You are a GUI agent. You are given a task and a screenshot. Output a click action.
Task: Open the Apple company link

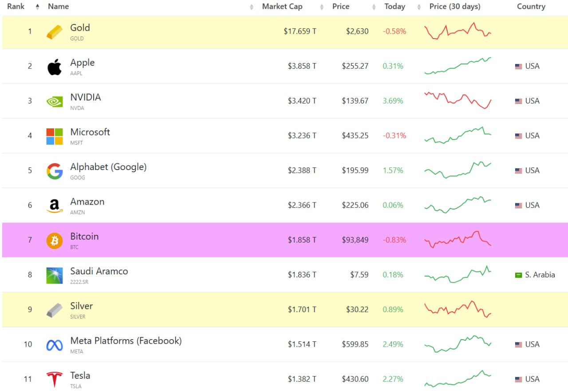pos(83,63)
